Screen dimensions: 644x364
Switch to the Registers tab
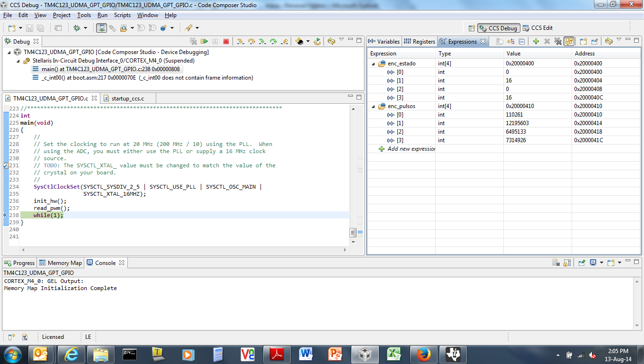[420, 42]
